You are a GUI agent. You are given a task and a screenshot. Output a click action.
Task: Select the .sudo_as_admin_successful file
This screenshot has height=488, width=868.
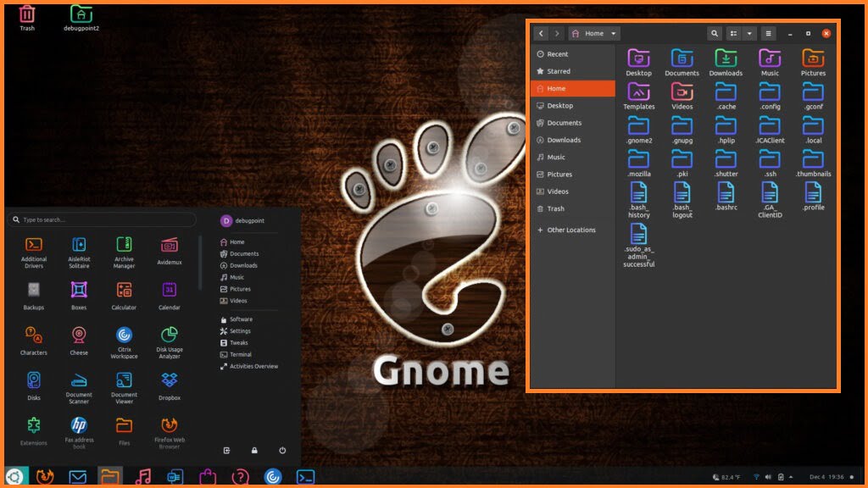[x=639, y=246]
